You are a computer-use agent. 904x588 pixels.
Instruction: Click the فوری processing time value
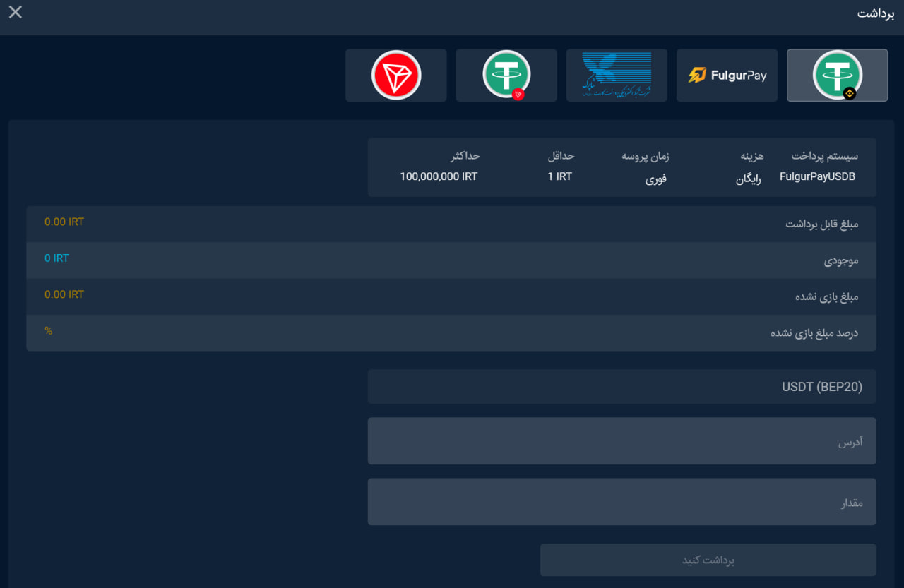pyautogui.click(x=656, y=178)
